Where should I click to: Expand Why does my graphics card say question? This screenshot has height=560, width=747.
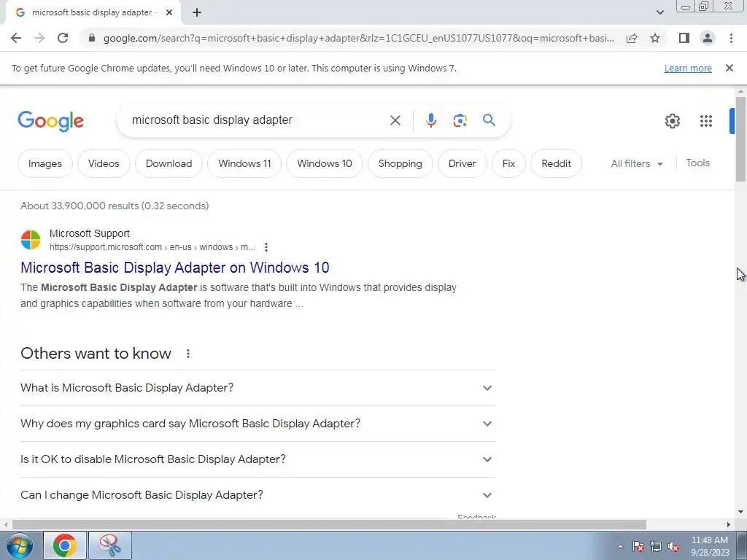258,424
